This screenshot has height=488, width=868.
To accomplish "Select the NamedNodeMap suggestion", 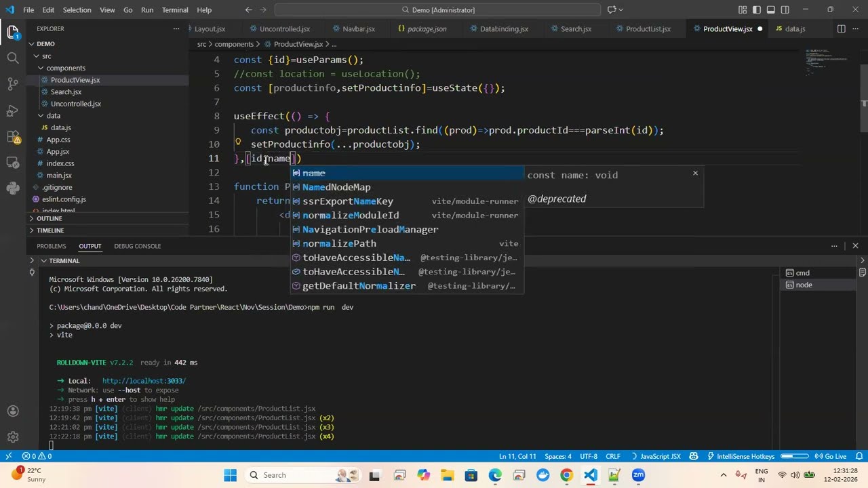I will pos(407,187).
